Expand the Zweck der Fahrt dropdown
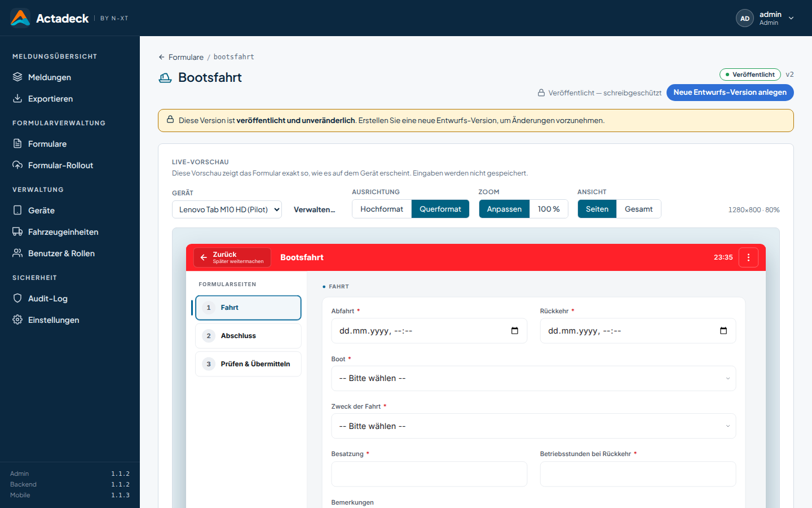This screenshot has height=508, width=812. [533, 426]
